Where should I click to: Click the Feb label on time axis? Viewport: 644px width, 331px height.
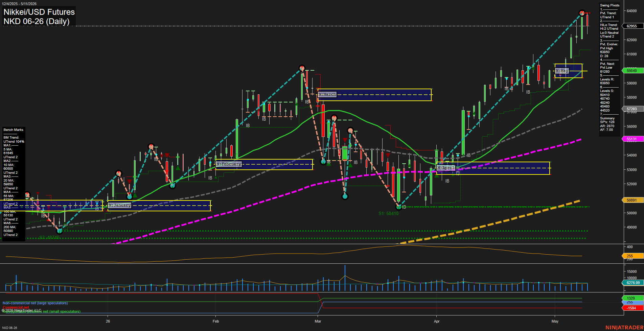[216, 321]
